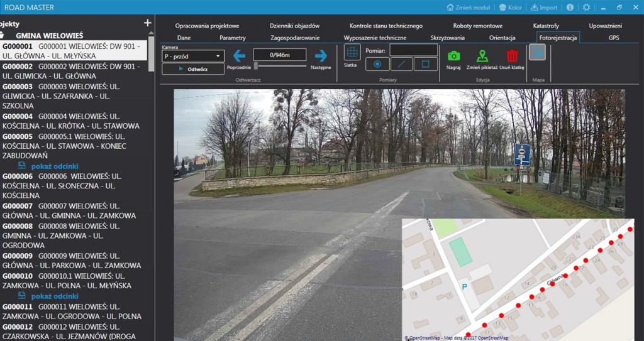Select the Fotorejestracja tab
Viewport: 644px width, 341px height.
(558, 37)
